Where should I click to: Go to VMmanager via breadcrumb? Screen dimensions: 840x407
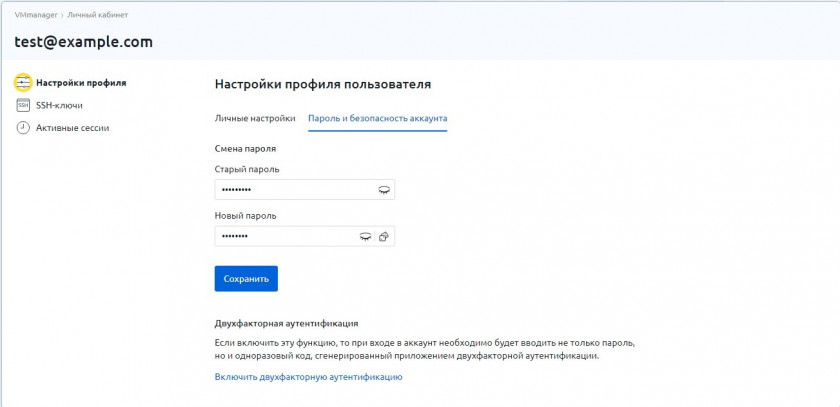pos(35,16)
